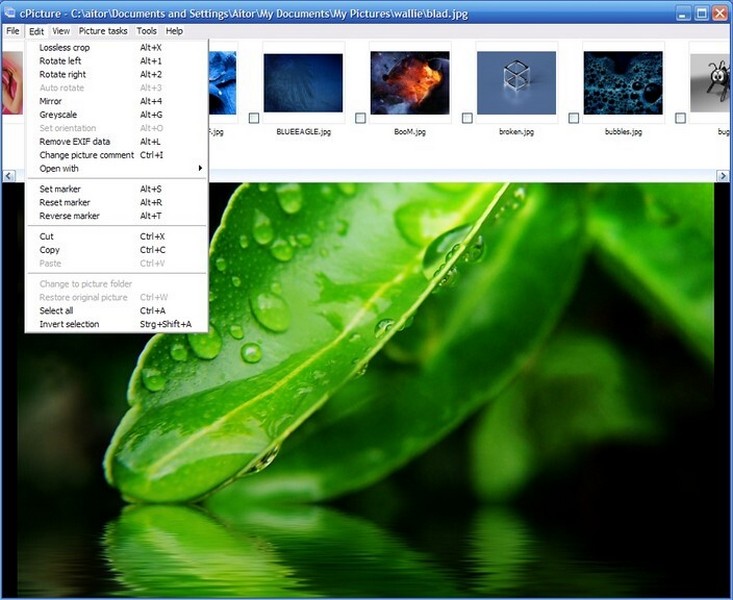Select the BLUEEAGLE.jpg thumbnail

(x=303, y=83)
